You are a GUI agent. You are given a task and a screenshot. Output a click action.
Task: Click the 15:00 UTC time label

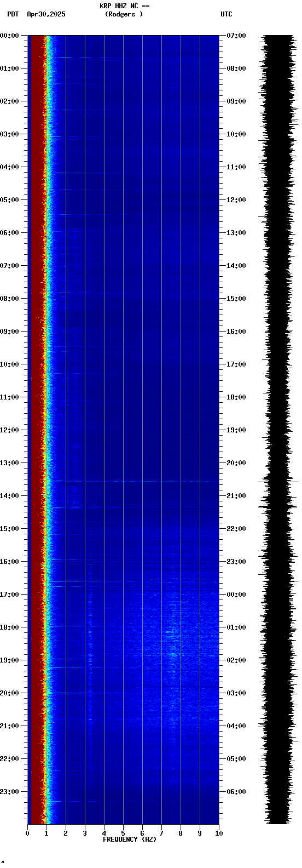point(236,299)
